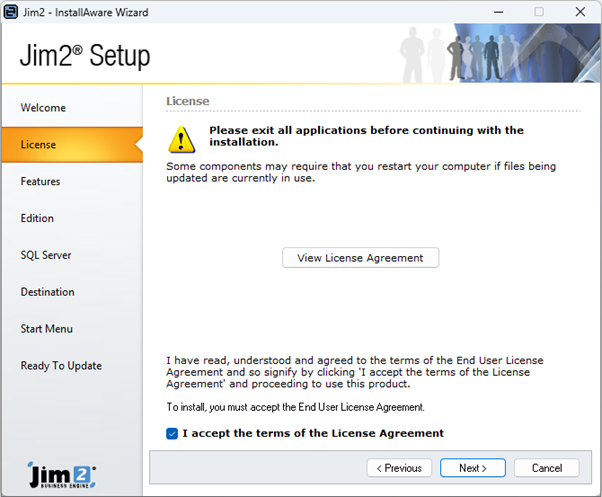Go to the Features step

click(x=40, y=182)
